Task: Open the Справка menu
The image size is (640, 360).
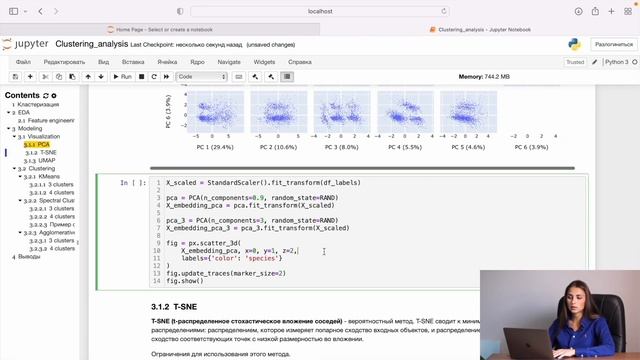Action: click(x=300, y=62)
